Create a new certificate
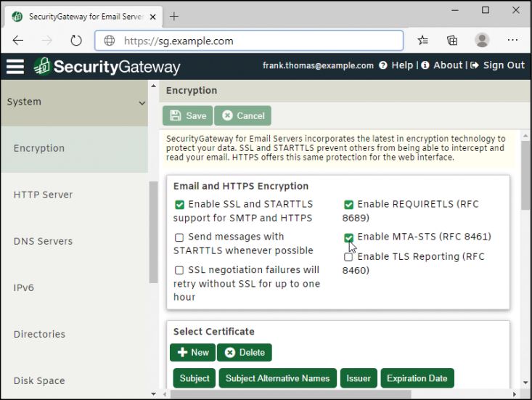Viewport: 532px width, 400px height. click(193, 353)
